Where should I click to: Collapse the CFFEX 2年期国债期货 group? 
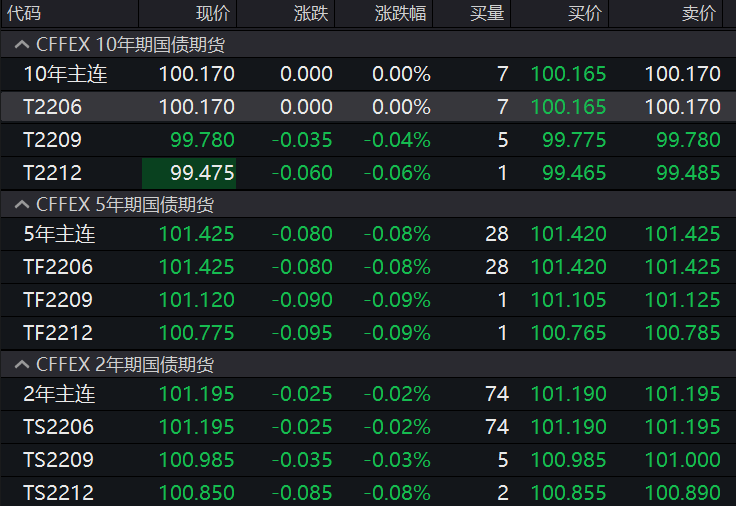[x=20, y=365]
